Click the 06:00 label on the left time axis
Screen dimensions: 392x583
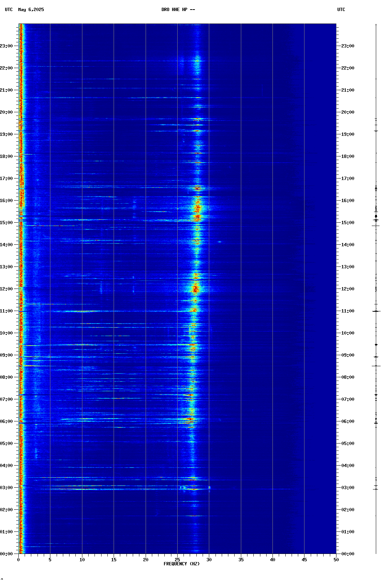(6, 421)
